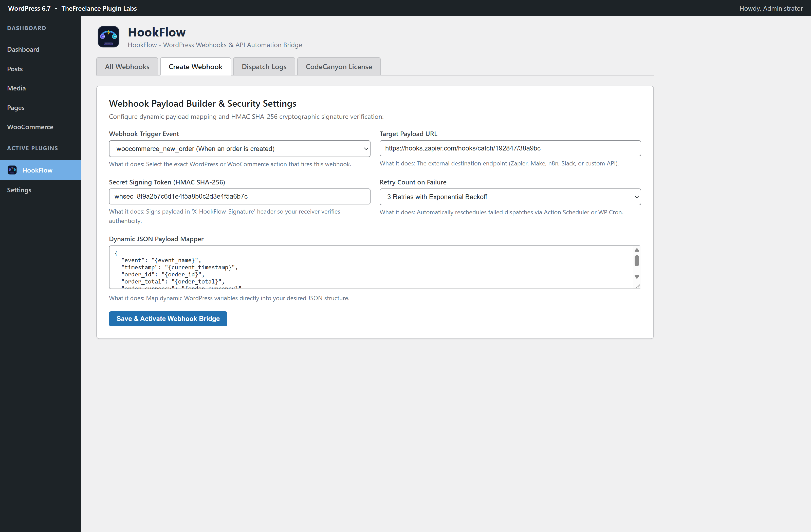
Task: Click the 'Webhook Trigger Event' label
Action: click(144, 134)
